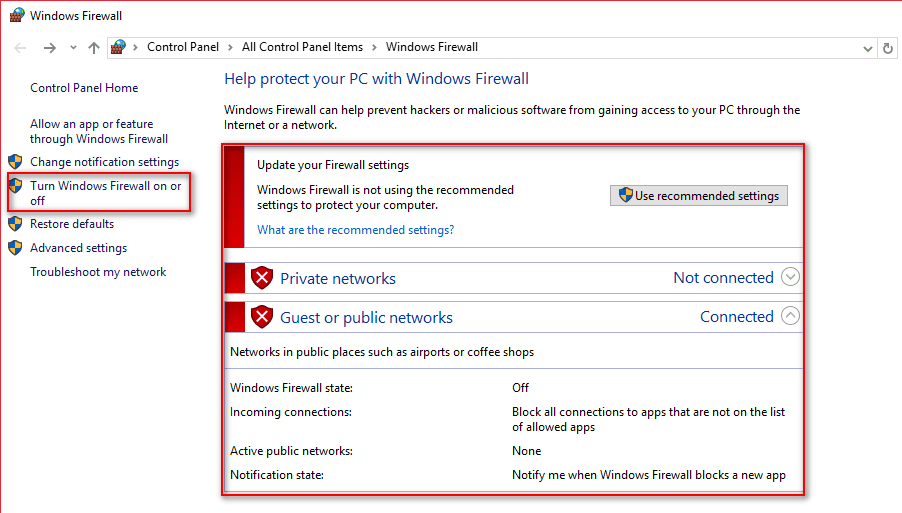The width and height of the screenshot is (902, 513).
Task: Select Control Panel in the breadcrumb
Action: pyautogui.click(x=183, y=47)
